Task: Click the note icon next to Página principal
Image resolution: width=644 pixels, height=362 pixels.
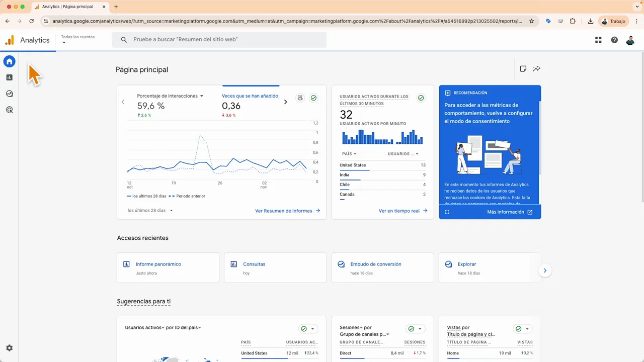Action: click(x=523, y=69)
